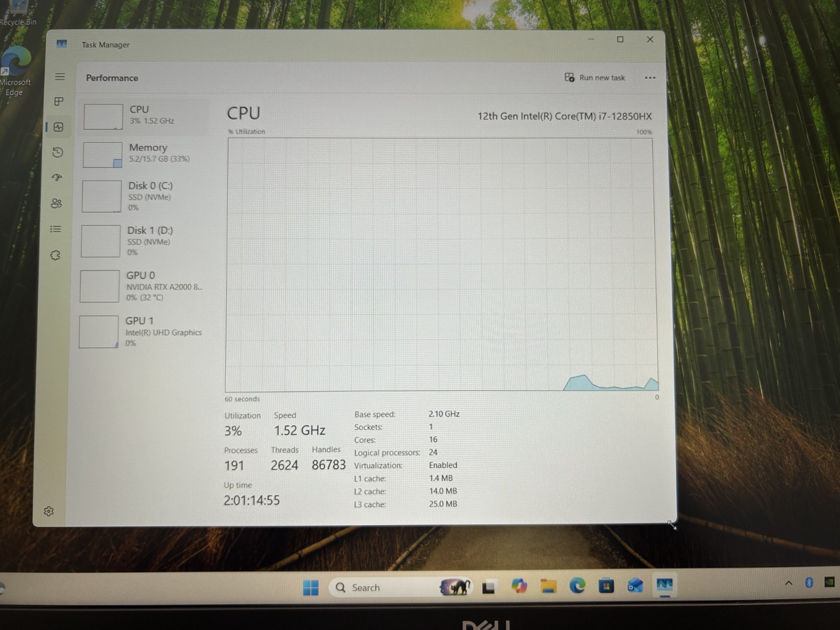Open the Windows Start menu
Viewport: 840px width, 630px height.
[x=311, y=587]
